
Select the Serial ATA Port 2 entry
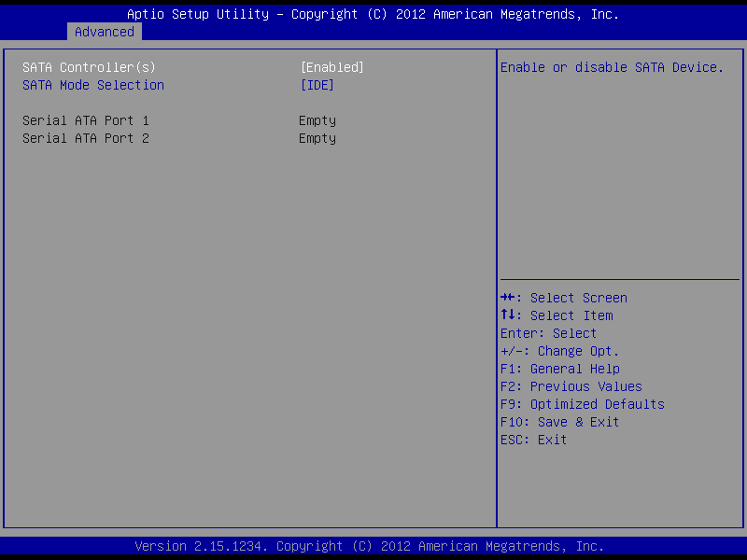click(x=86, y=138)
